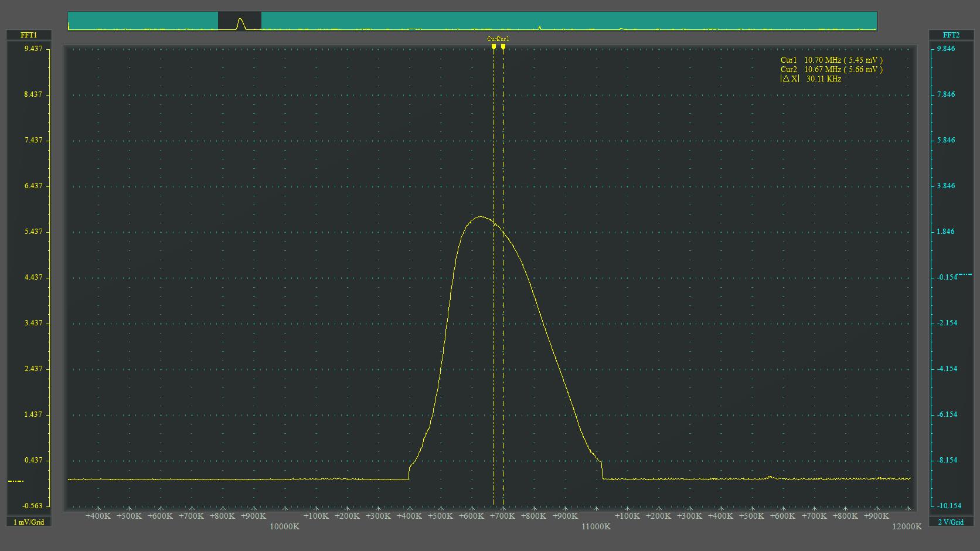Click the -0.563 value on FFT1 axis
980x551 pixels.
[32, 506]
